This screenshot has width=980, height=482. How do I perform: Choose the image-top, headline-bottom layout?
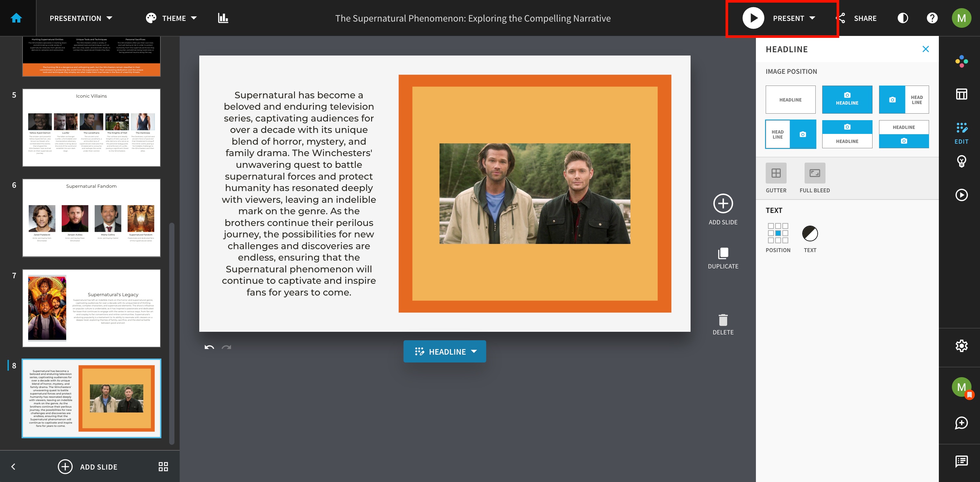click(x=847, y=134)
